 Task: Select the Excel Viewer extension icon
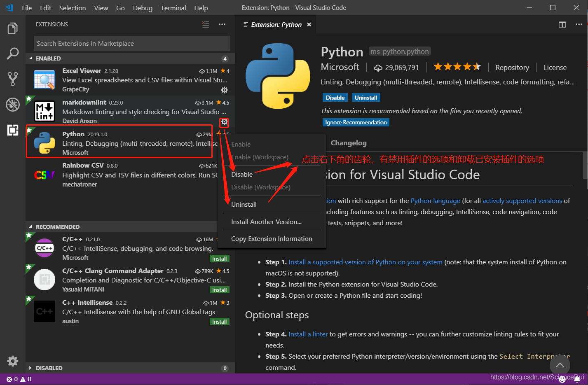(45, 80)
